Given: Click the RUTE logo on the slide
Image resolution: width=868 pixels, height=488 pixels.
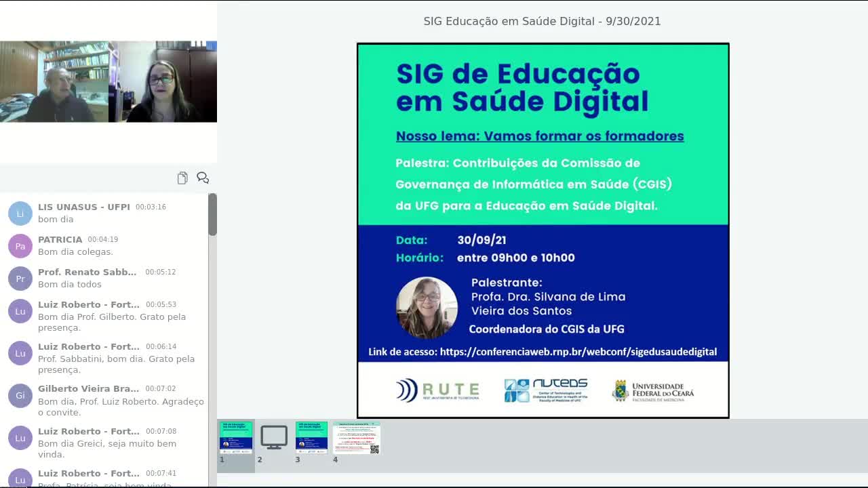Looking at the screenshot, I should (x=437, y=390).
